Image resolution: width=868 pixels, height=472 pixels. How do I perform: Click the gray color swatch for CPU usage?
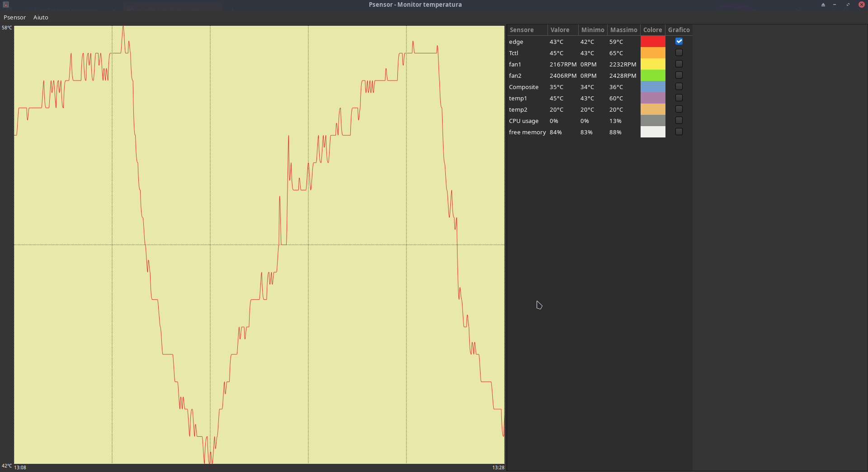(x=653, y=120)
